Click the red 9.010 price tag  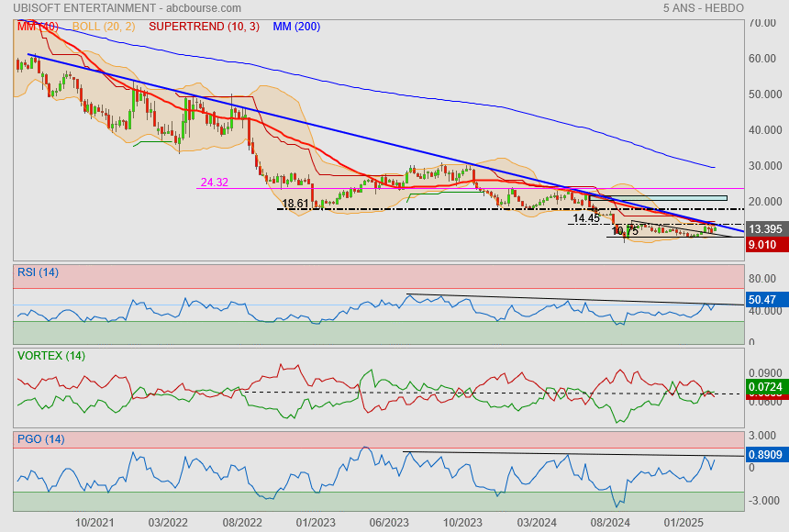pyautogui.click(x=764, y=245)
